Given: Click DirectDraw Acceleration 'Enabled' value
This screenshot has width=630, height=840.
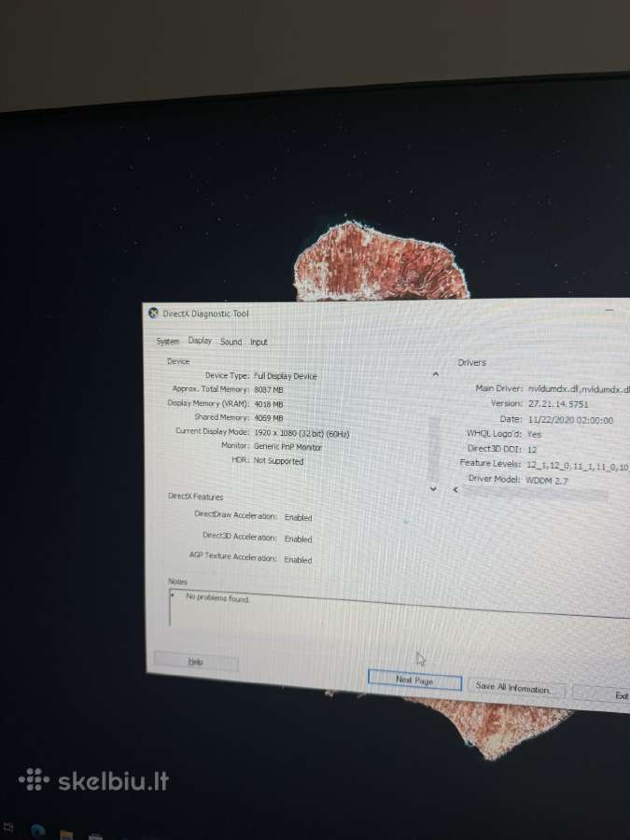Looking at the screenshot, I should [299, 517].
